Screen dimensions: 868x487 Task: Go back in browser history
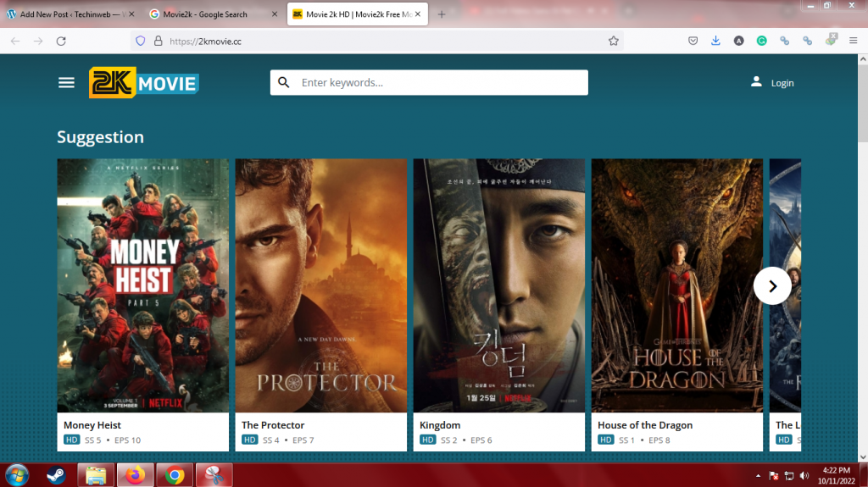click(x=15, y=41)
